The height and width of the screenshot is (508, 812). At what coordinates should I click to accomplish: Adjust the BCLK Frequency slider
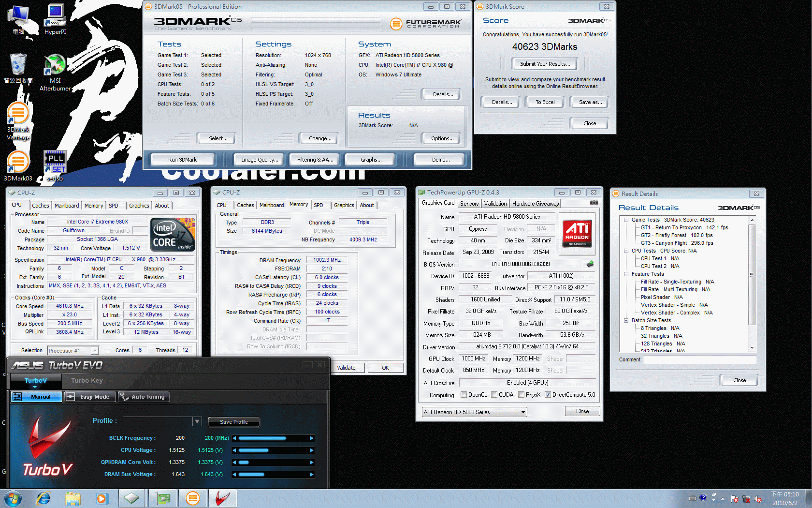click(x=273, y=438)
